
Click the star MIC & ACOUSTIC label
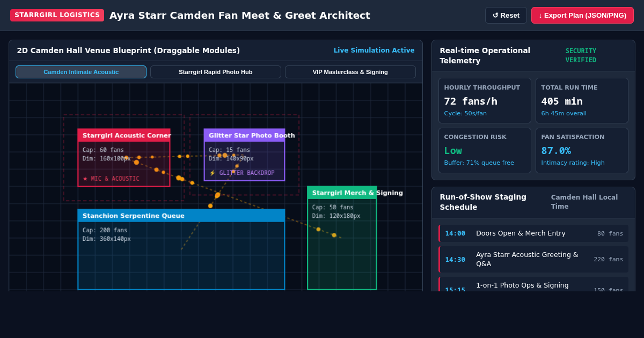[111, 179]
